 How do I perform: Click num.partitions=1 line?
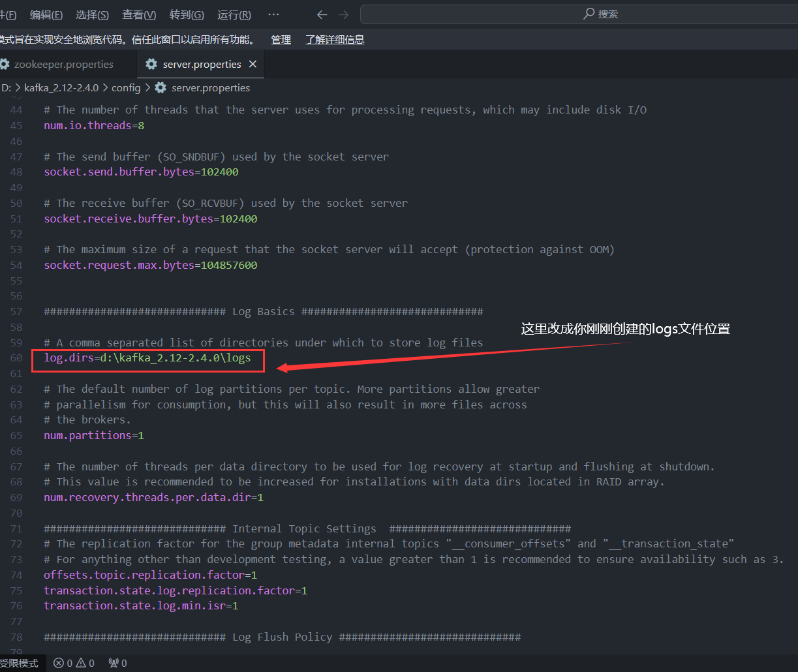[x=94, y=436]
